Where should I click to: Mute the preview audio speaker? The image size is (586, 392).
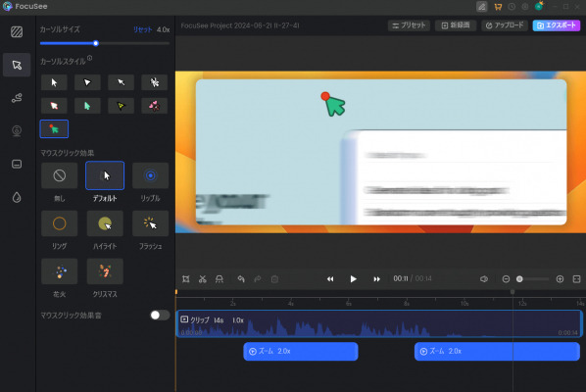pos(484,279)
